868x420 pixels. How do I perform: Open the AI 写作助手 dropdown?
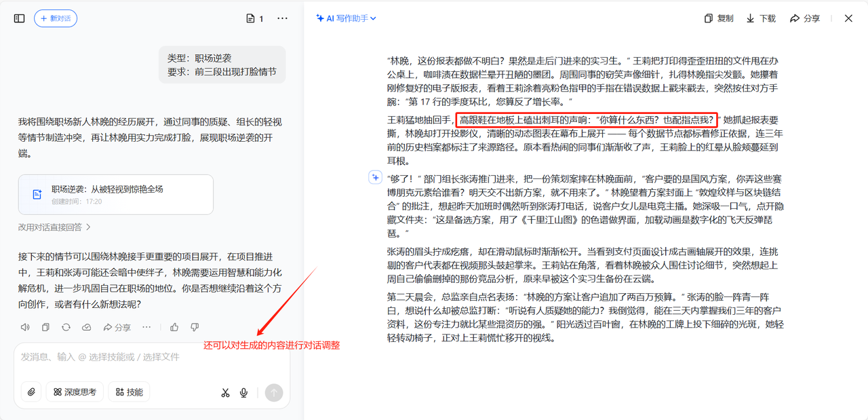tap(346, 18)
